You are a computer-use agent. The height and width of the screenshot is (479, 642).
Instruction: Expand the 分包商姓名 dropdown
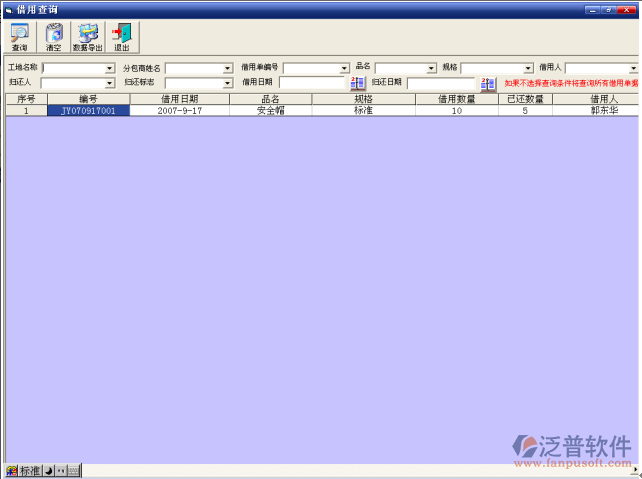click(228, 68)
